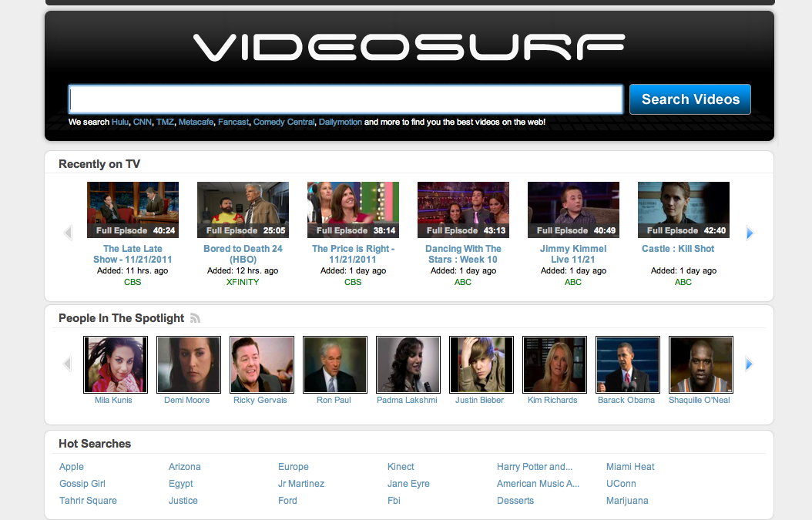This screenshot has height=520, width=812.
Task: Select Ricky Gervais photo
Action: click(x=262, y=364)
